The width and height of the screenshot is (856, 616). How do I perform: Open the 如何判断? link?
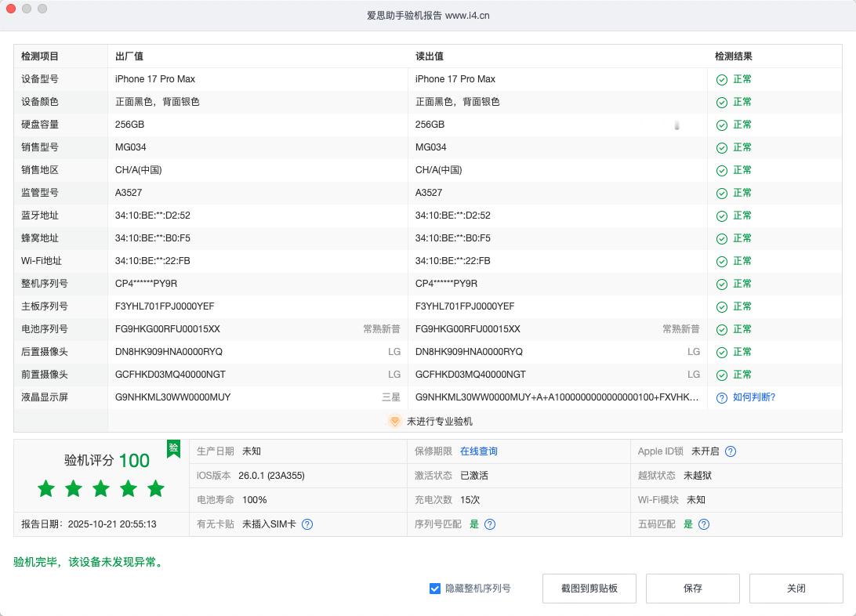(x=754, y=397)
